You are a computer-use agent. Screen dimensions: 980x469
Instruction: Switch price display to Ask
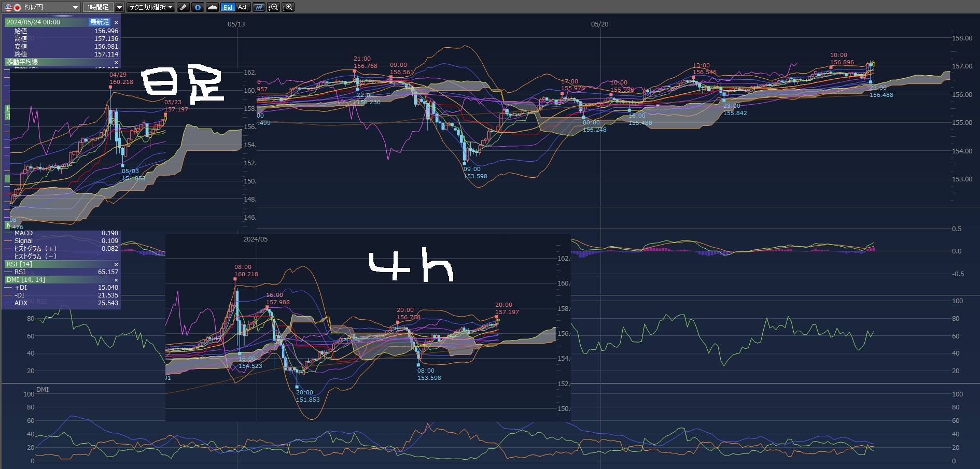click(243, 7)
